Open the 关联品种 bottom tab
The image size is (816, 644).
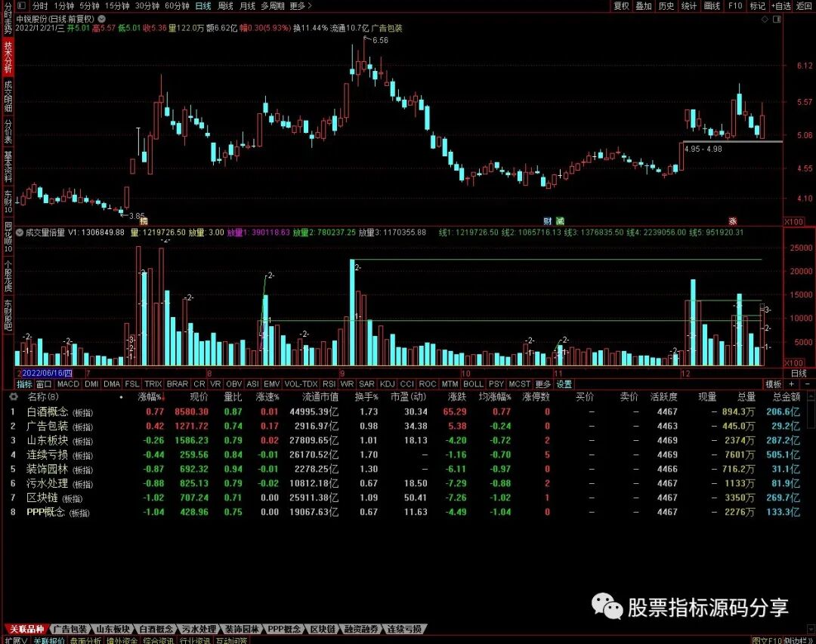[x=26, y=629]
